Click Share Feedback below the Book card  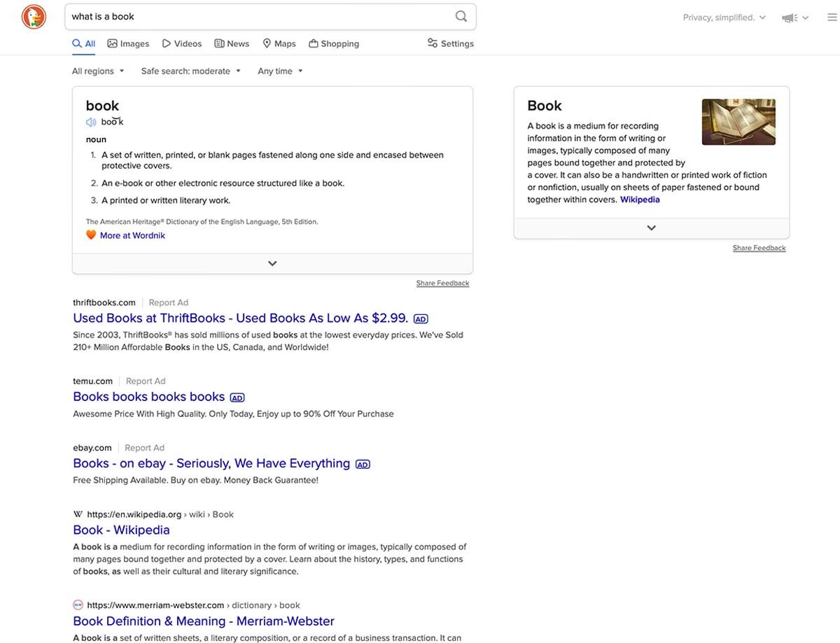(759, 247)
